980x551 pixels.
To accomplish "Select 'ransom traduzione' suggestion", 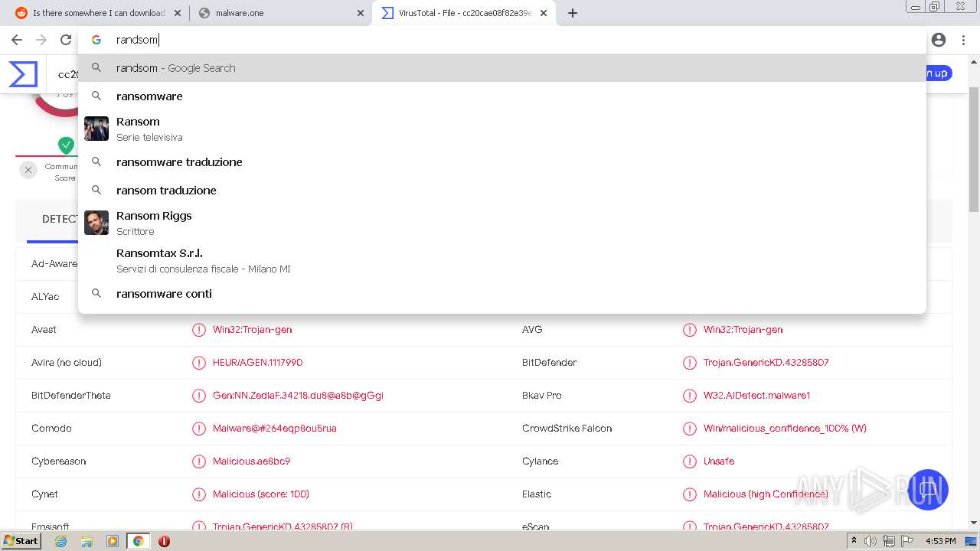I will pyautogui.click(x=502, y=191).
